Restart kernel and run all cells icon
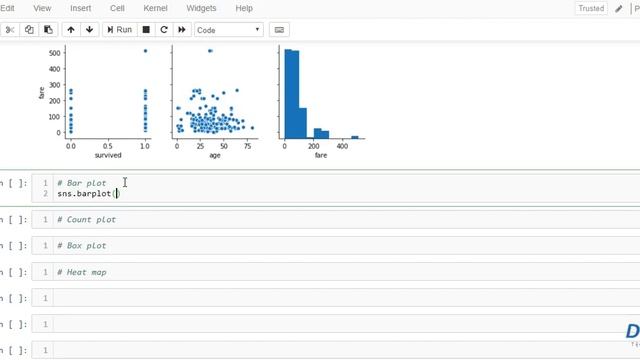This screenshot has width=640, height=360. point(182,30)
